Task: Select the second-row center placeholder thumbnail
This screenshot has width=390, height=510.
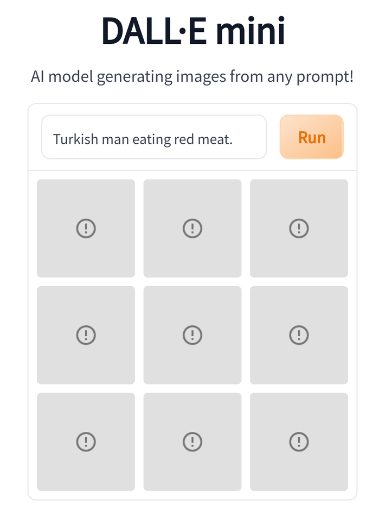Action: [192, 335]
